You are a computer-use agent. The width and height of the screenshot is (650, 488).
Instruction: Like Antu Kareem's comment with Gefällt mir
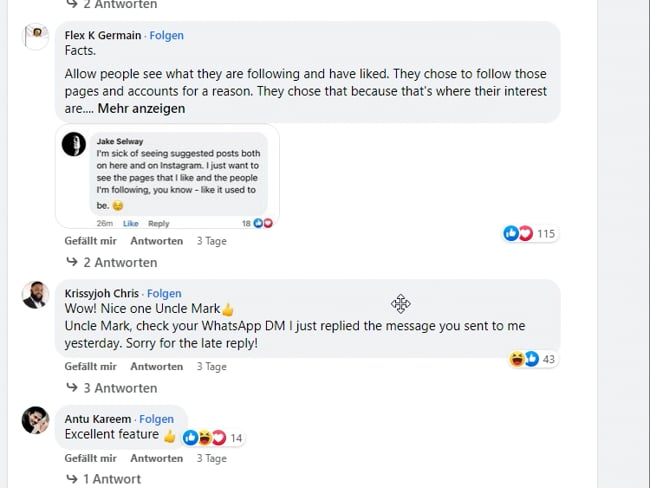tap(90, 458)
